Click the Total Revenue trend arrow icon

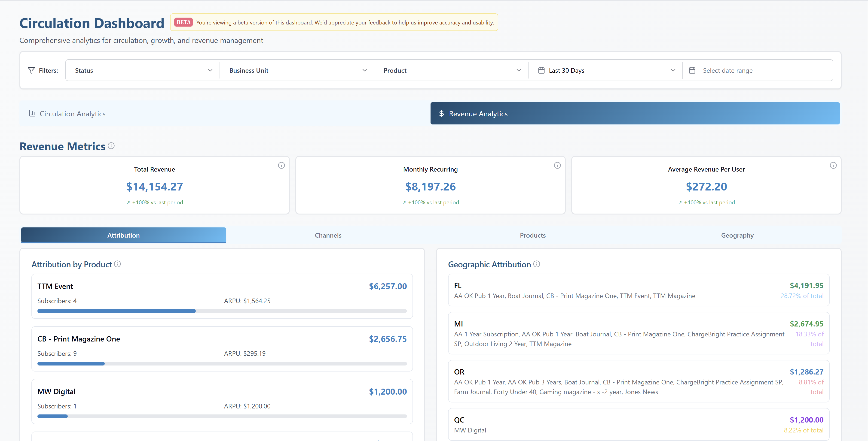(x=128, y=203)
